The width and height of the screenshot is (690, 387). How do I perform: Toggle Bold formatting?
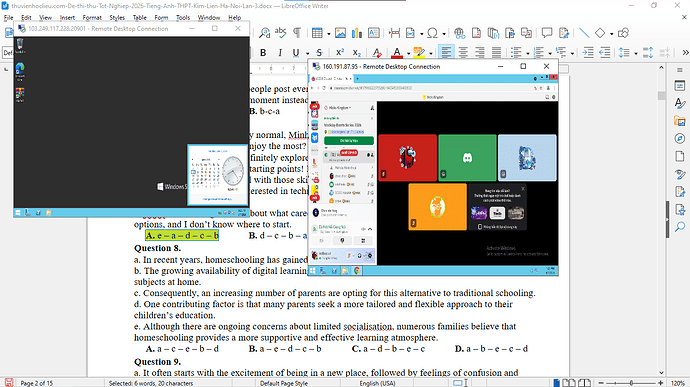coord(263,53)
